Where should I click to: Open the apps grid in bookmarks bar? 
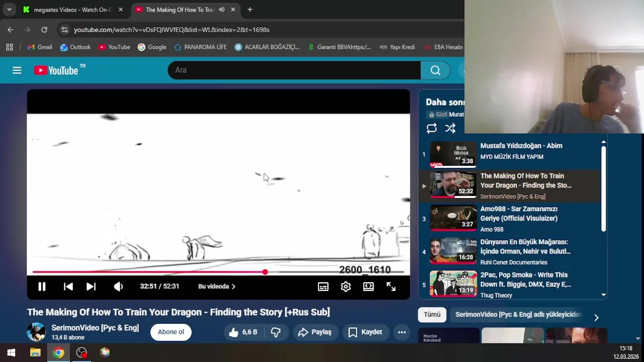click(x=9, y=47)
